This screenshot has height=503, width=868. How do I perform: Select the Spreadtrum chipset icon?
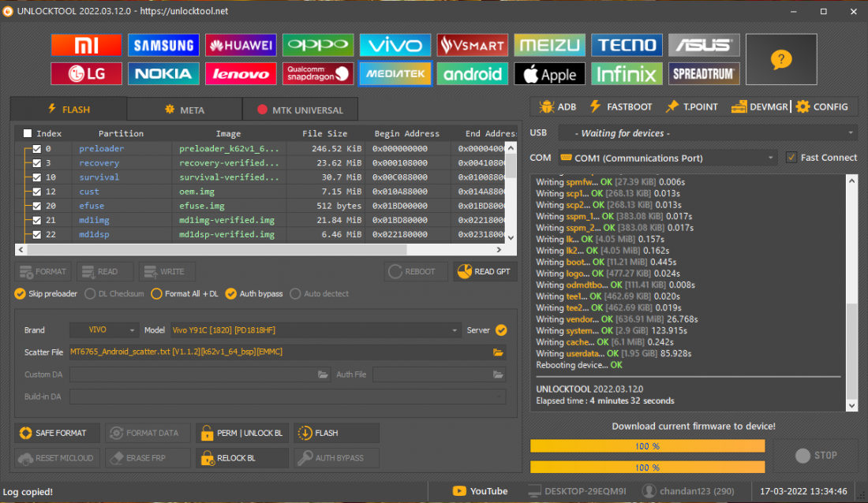click(704, 73)
